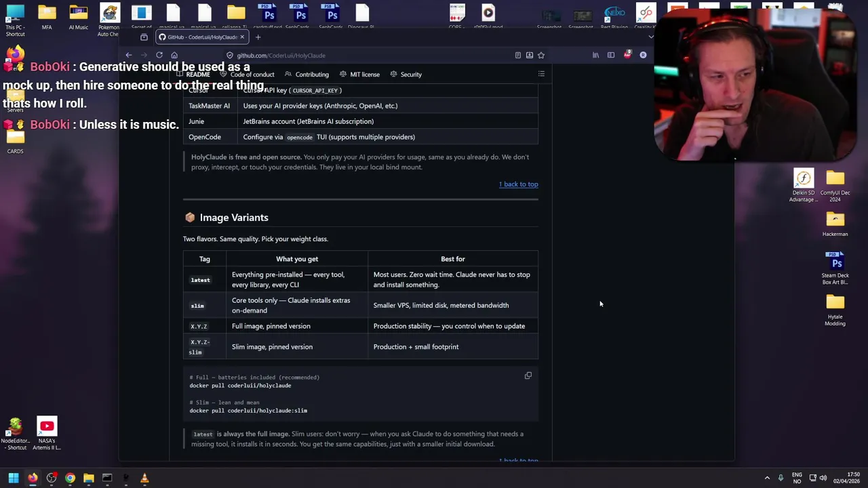Click the TaskMaster AI table row label
This screenshot has width=868, height=488.
(209, 106)
